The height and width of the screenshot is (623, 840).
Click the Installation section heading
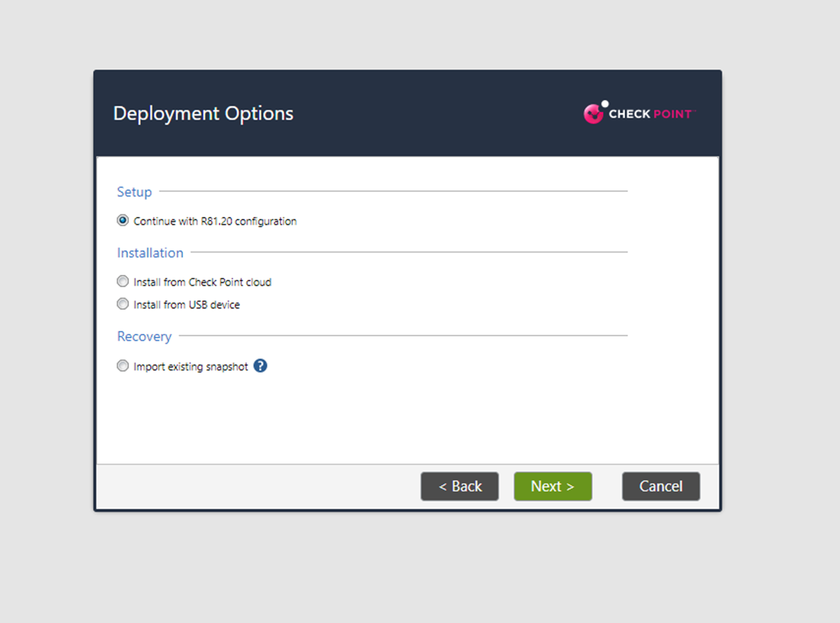pyautogui.click(x=150, y=253)
